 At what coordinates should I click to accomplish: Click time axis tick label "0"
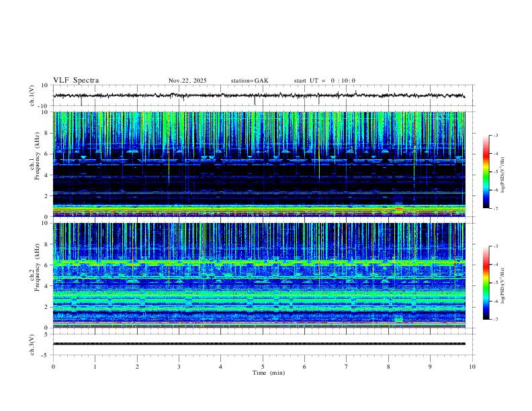coord(53,367)
